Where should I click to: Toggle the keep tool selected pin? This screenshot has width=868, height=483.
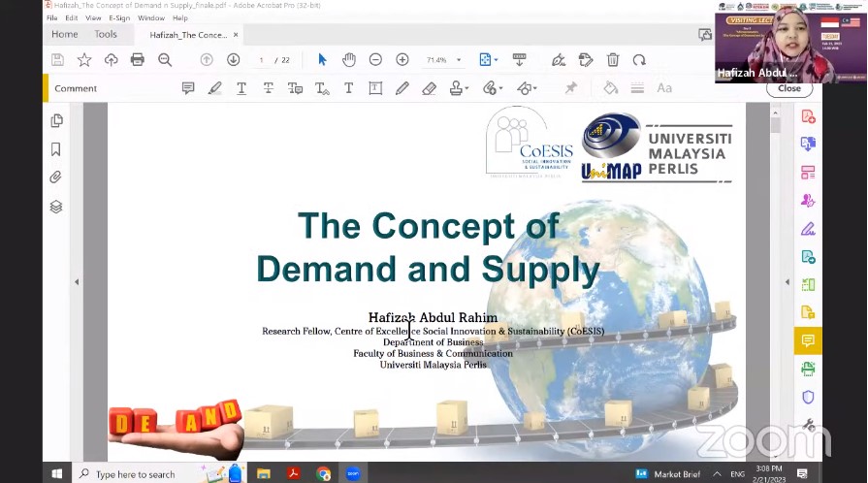coord(570,88)
